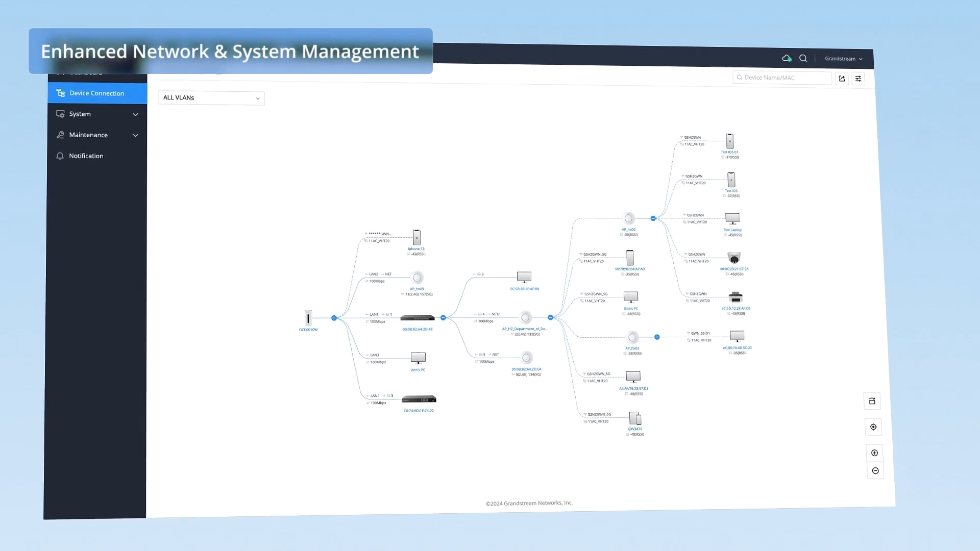This screenshot has height=551, width=980.
Task: Open the ALL VLANs dropdown
Action: click(211, 98)
